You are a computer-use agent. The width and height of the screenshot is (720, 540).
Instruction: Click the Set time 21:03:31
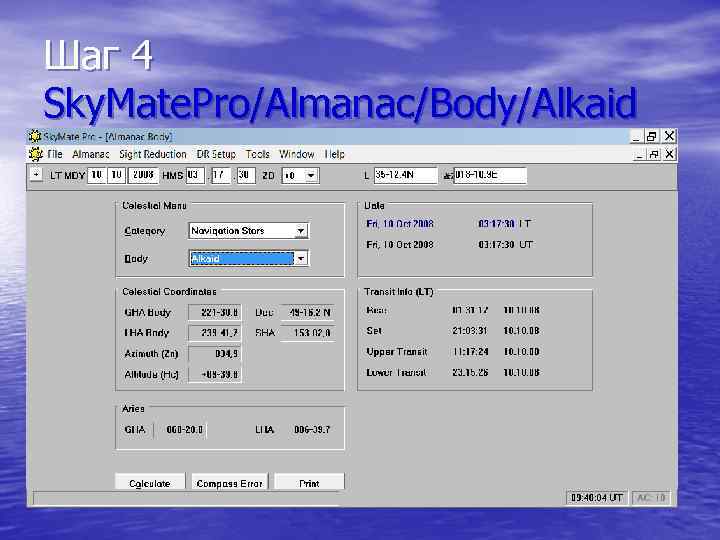469,331
